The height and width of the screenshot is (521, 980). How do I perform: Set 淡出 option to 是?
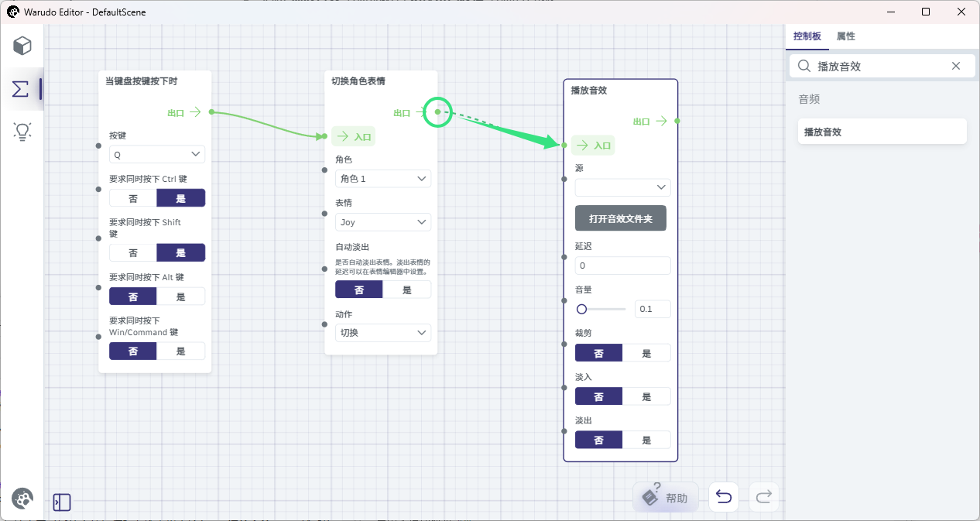tap(647, 440)
